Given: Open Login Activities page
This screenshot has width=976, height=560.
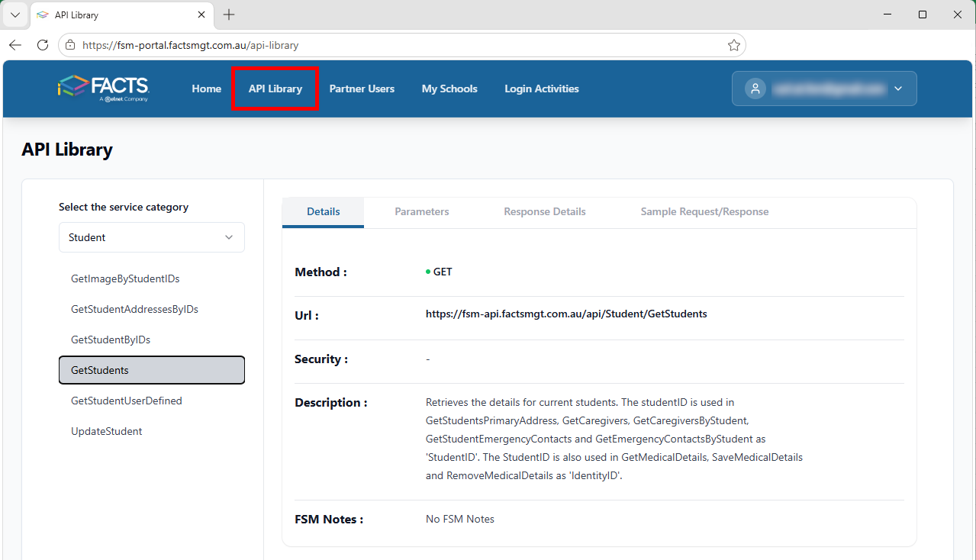Looking at the screenshot, I should point(542,89).
